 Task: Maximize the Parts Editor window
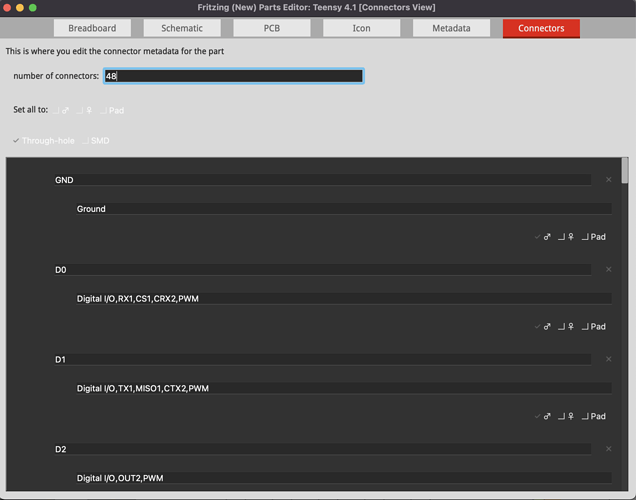click(33, 8)
